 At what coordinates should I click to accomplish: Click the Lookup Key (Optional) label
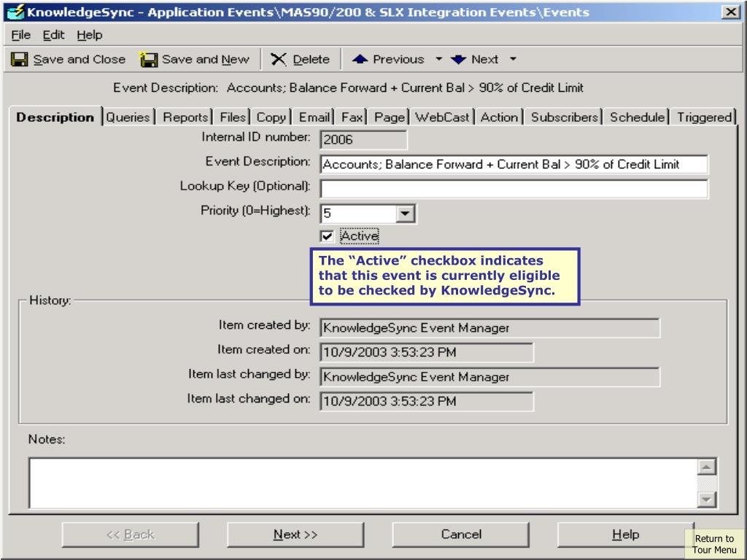pos(245,186)
